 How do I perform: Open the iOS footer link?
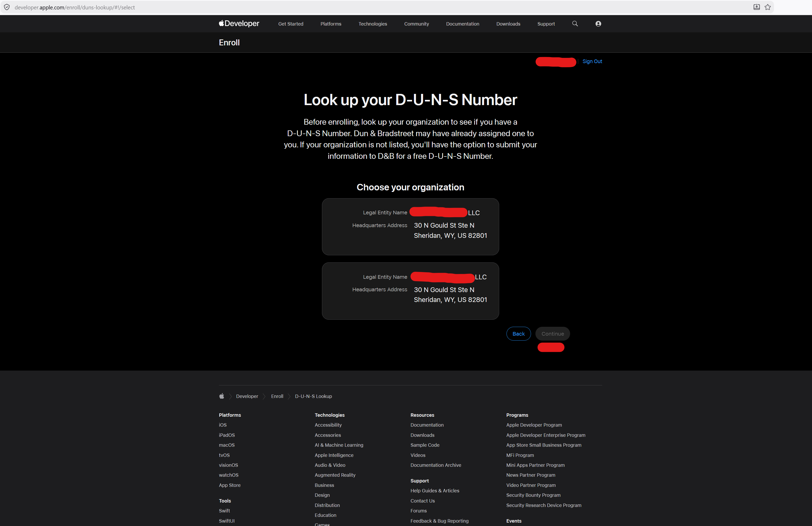[223, 425]
